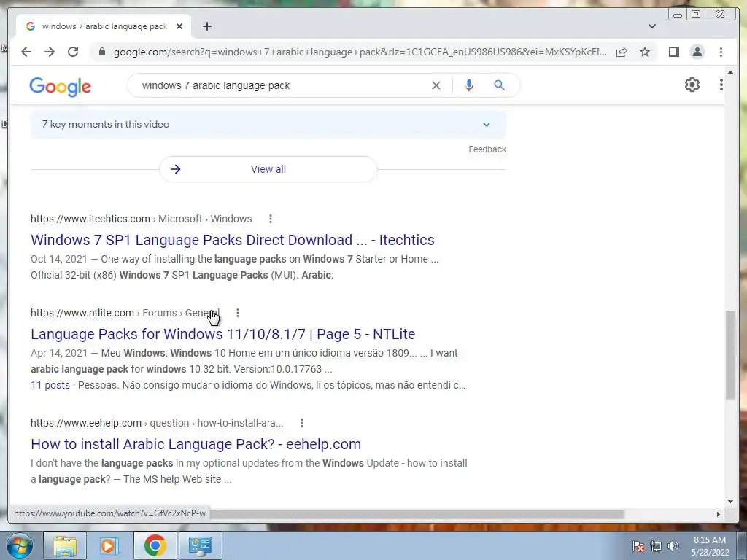Open Windows 7 SP1 Language Packs Itechtics result
This screenshot has width=747, height=560.
click(233, 239)
